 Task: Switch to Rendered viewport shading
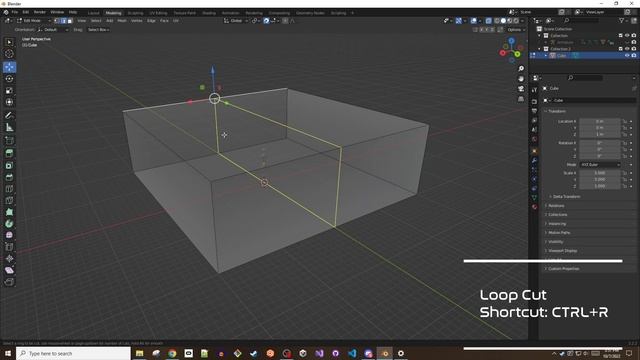[516, 20]
